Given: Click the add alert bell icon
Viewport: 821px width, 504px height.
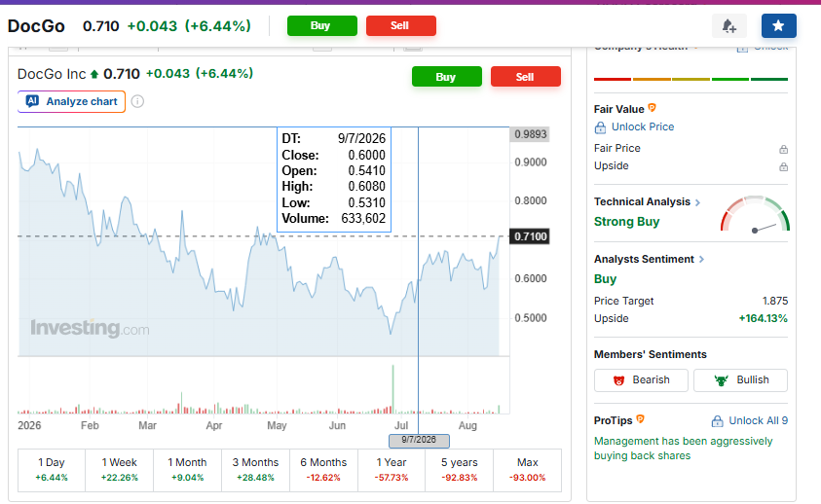Looking at the screenshot, I should tap(728, 25).
